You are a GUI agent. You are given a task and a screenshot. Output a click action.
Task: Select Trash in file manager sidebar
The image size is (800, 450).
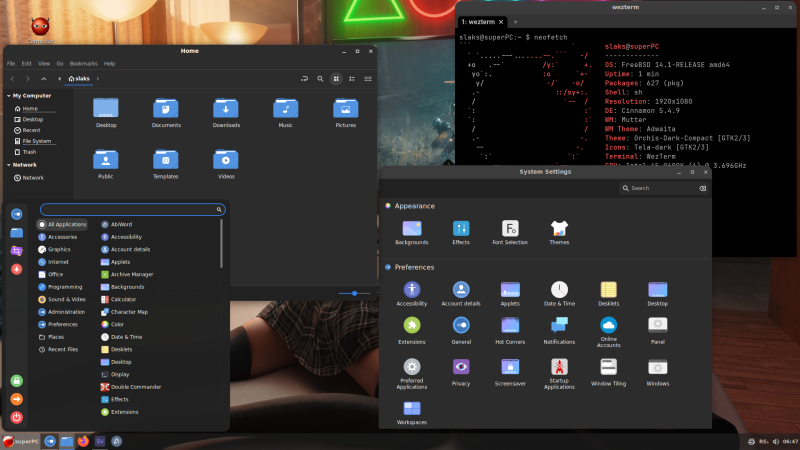pos(29,152)
